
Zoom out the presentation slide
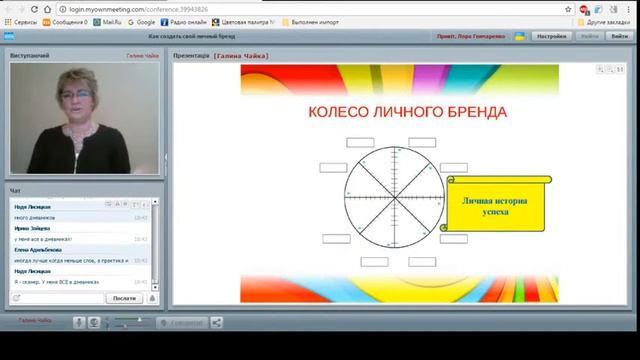click(x=610, y=70)
